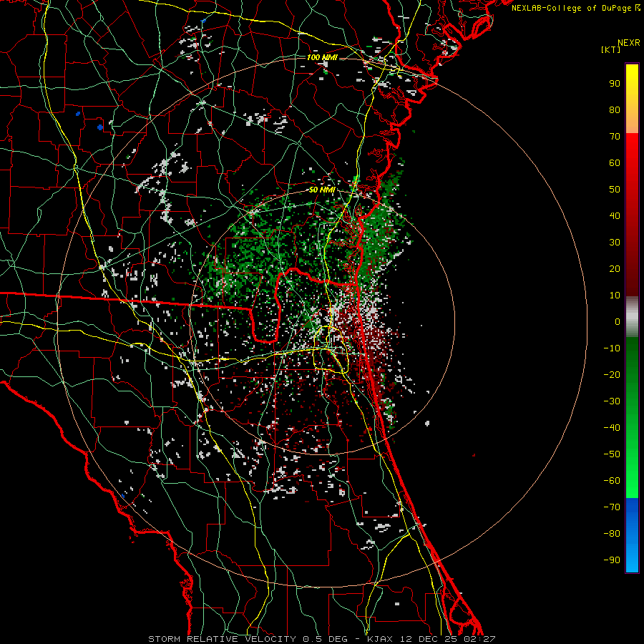The image size is (644, 644).
Task: Click the NEXR label above the color scale
Action: [x=629, y=43]
